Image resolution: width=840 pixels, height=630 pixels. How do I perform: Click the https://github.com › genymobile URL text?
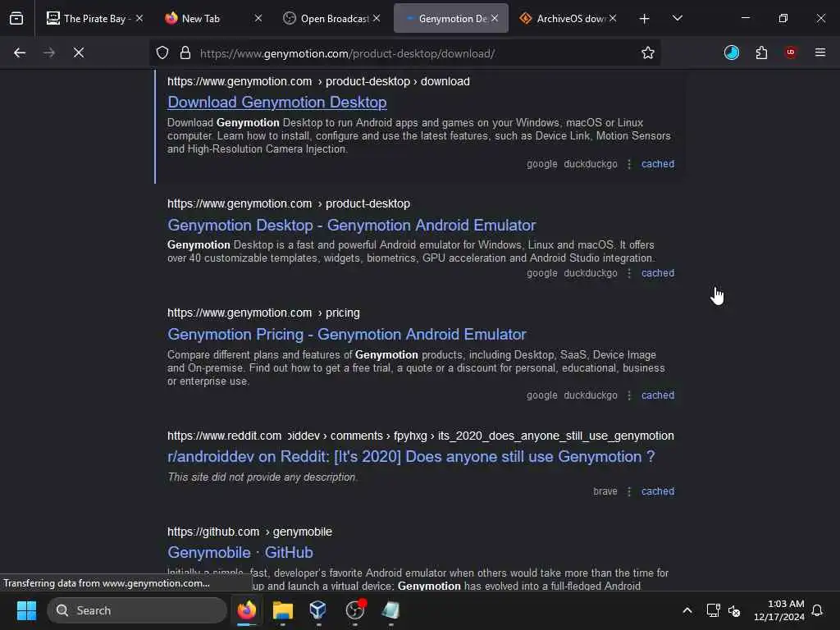point(249,532)
